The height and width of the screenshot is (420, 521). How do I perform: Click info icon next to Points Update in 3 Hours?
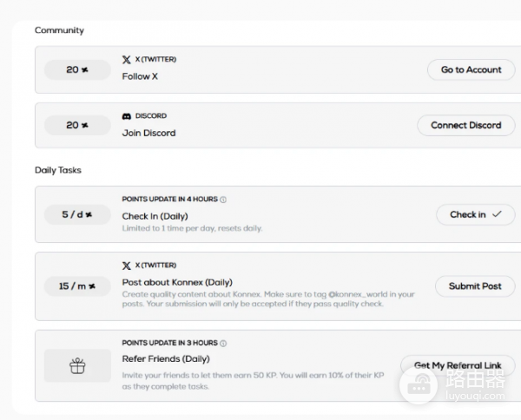[223, 343]
